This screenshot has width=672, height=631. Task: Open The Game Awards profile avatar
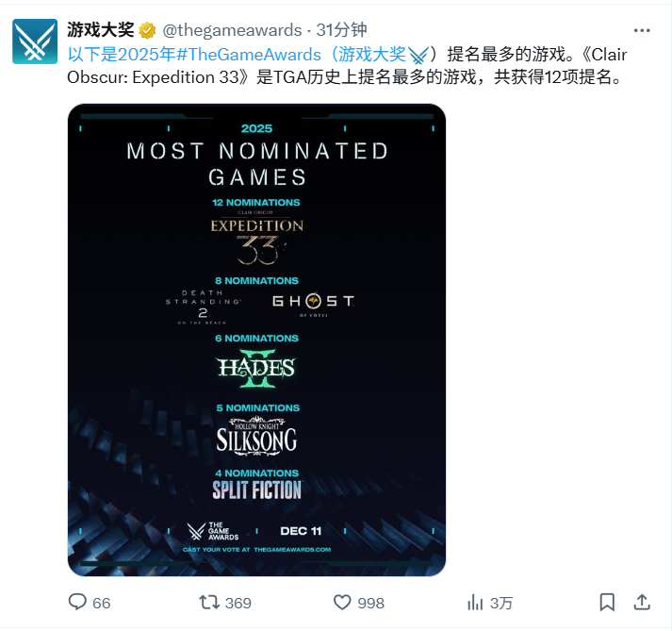pyautogui.click(x=35, y=42)
